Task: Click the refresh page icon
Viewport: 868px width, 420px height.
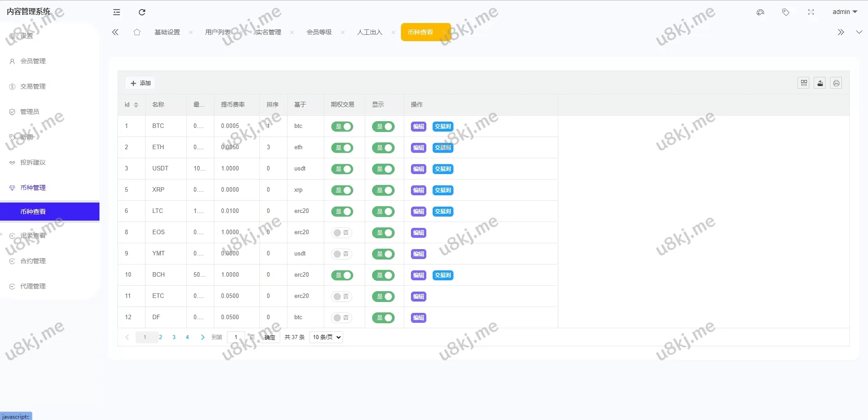Action: [142, 12]
